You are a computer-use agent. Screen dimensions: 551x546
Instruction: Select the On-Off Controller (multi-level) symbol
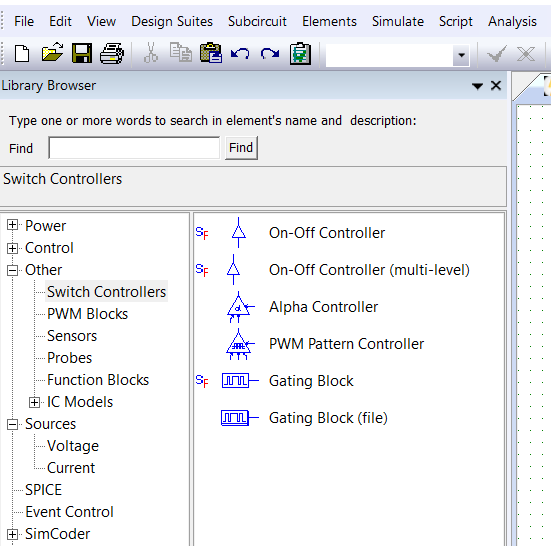[x=234, y=269]
